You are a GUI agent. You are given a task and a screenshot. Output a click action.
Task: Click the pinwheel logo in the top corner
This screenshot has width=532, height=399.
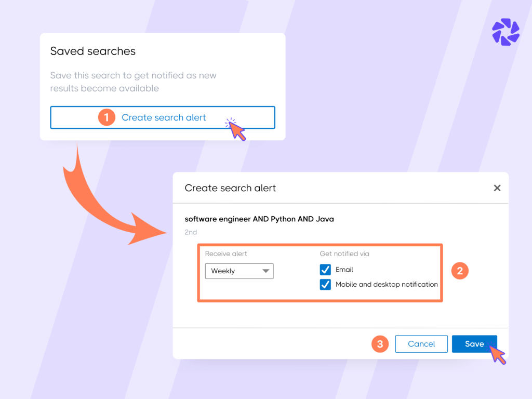504,32
